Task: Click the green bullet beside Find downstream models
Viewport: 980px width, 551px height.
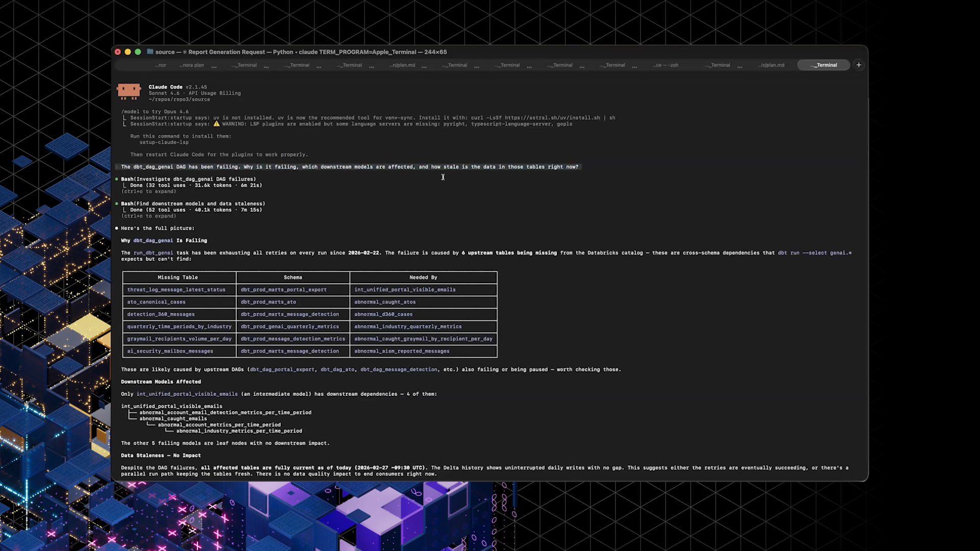Action: 117,204
